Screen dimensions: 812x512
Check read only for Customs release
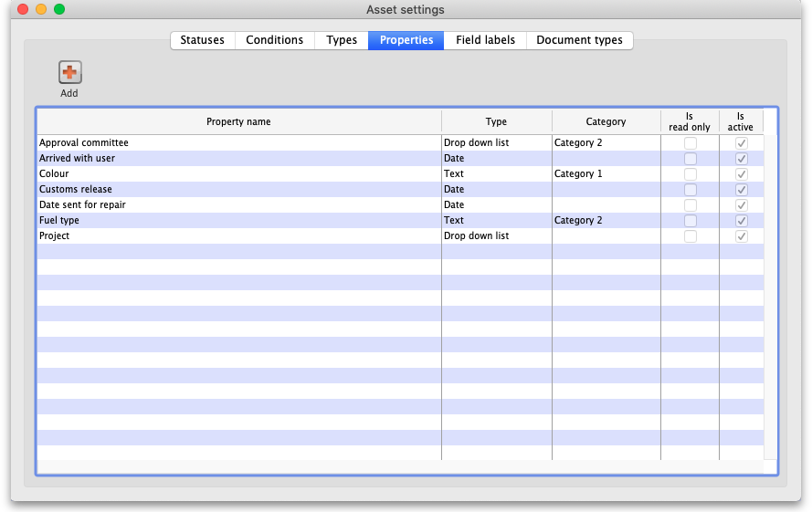pyautogui.click(x=691, y=190)
